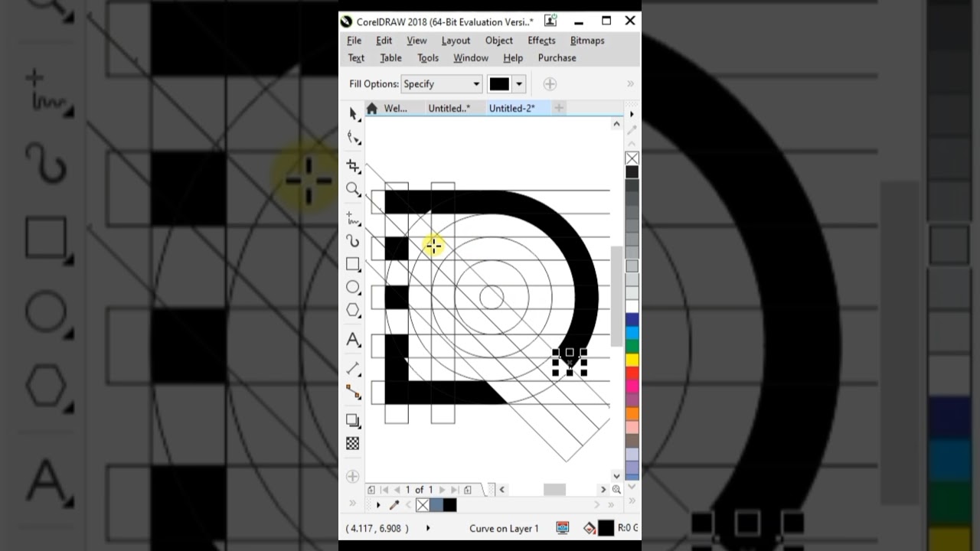Select the Pick tool arrow
This screenshot has height=551, width=980.
click(353, 113)
